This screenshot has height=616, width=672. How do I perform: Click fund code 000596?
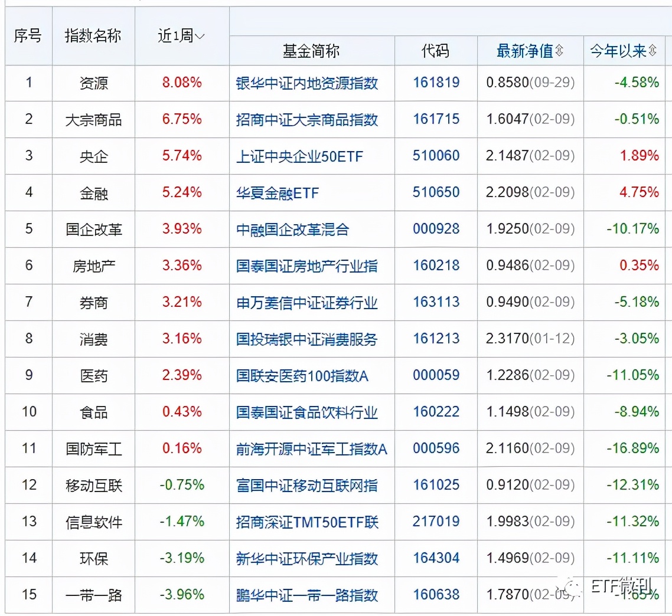coord(436,448)
